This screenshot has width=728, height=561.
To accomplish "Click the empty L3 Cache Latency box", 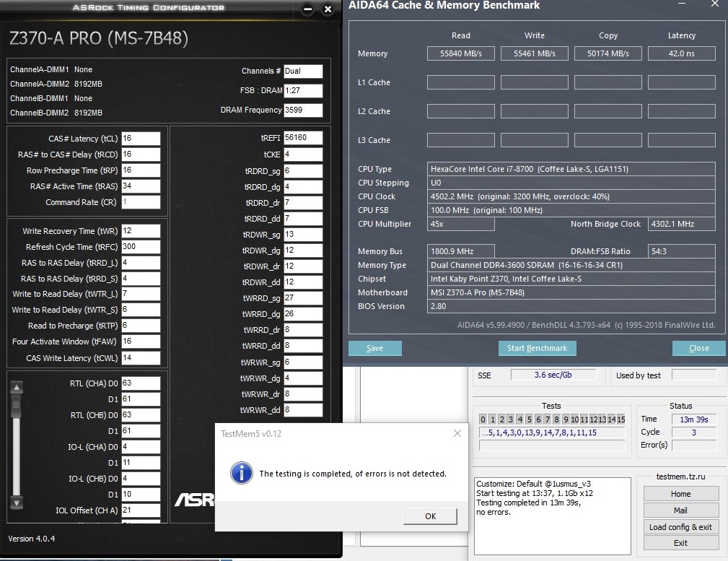I will point(681,140).
